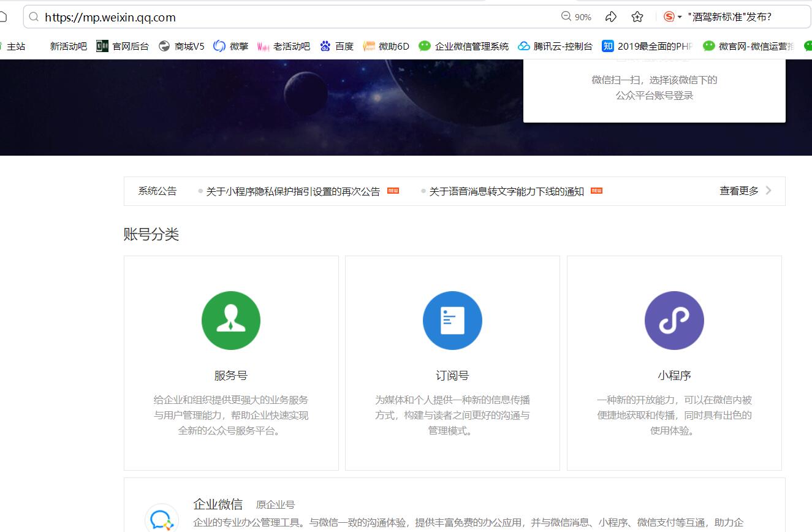Click the blue 订阅号 account icon
This screenshot has height=532, width=812.
click(x=452, y=321)
